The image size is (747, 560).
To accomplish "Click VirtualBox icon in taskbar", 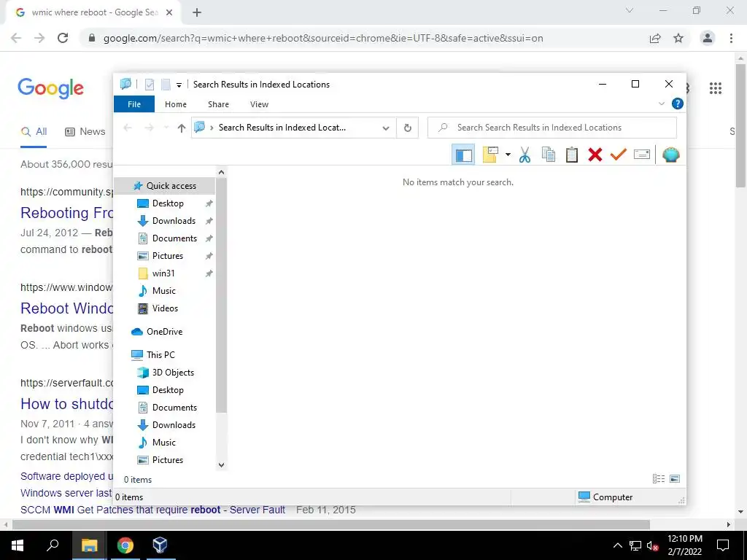I will point(160,545).
